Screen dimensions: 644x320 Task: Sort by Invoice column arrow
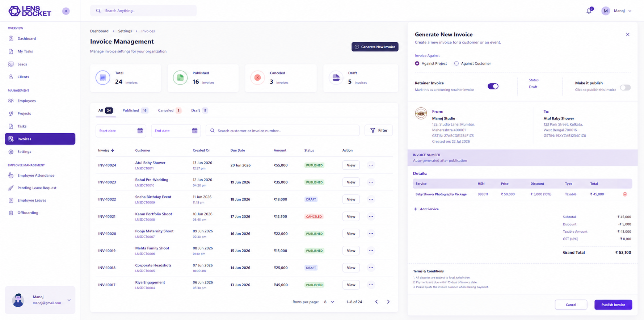click(113, 150)
